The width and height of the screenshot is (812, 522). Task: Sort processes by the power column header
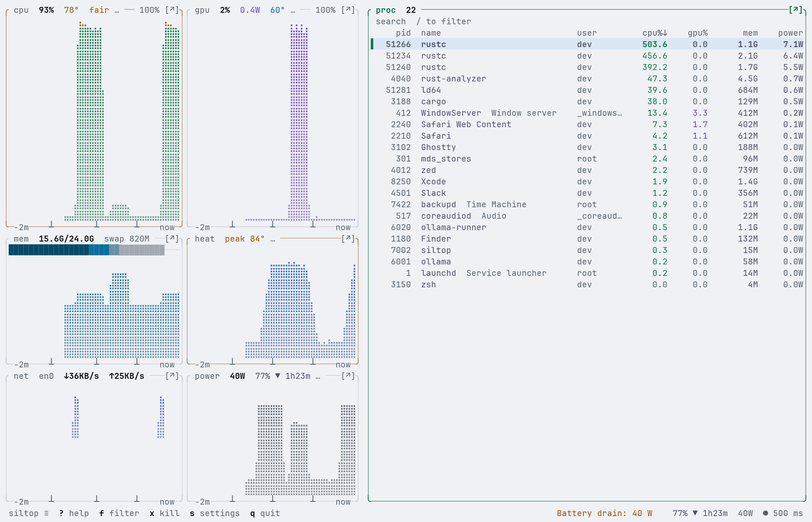click(x=791, y=33)
